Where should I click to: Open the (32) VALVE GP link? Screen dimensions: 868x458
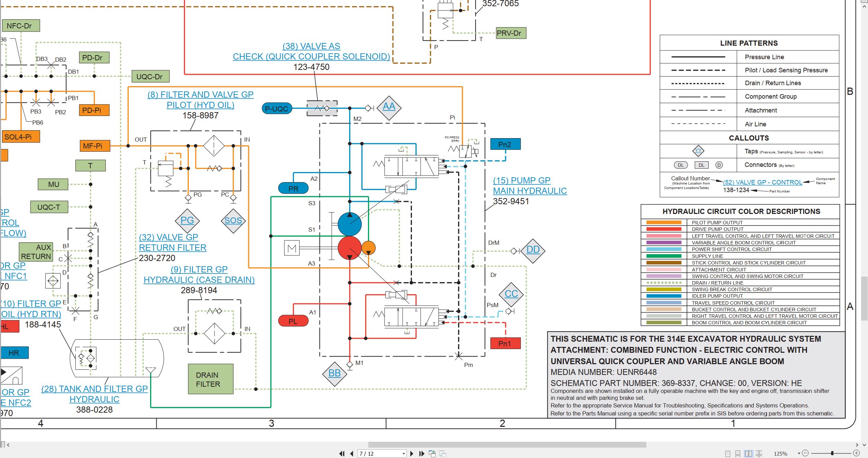click(x=168, y=237)
